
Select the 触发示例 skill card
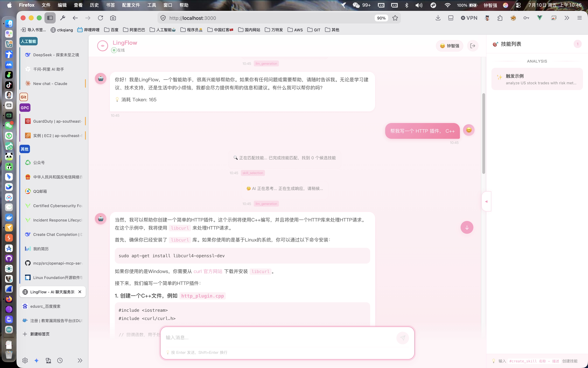tap(537, 79)
